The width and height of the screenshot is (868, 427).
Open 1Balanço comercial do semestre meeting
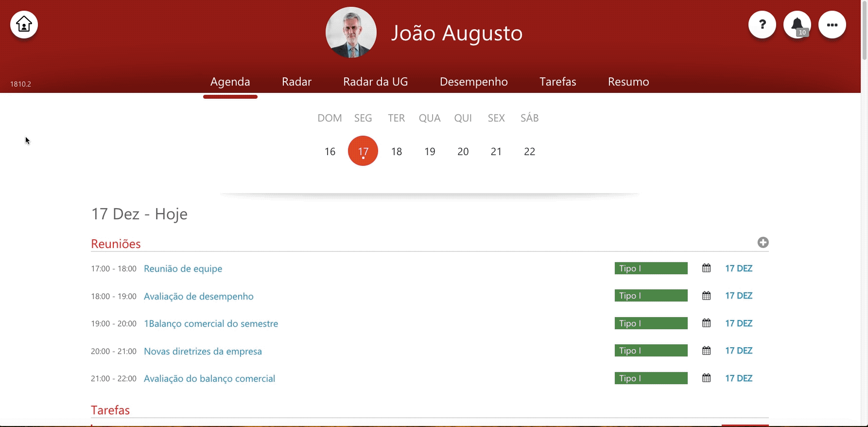(211, 323)
